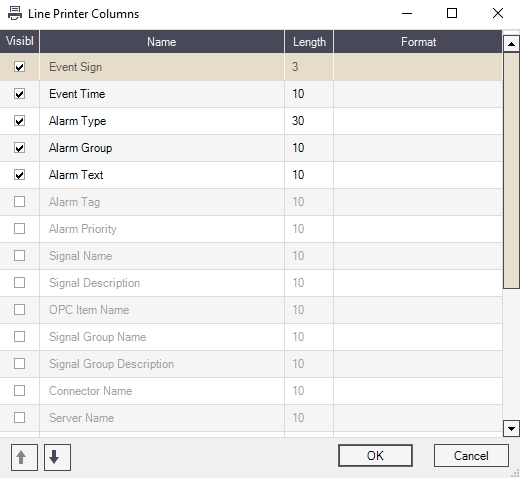The height and width of the screenshot is (478, 520).
Task: Minimize the Line Printer Columns dialog
Action: [407, 13]
